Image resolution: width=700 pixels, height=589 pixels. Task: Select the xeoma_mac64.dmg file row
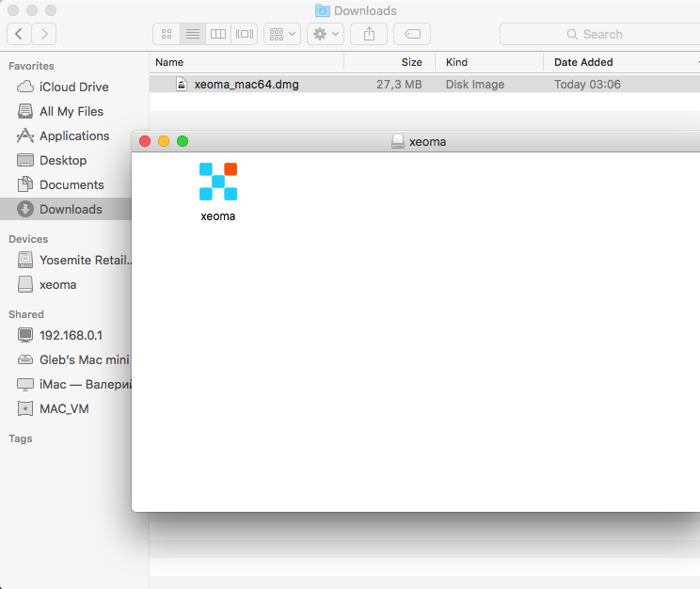(424, 85)
